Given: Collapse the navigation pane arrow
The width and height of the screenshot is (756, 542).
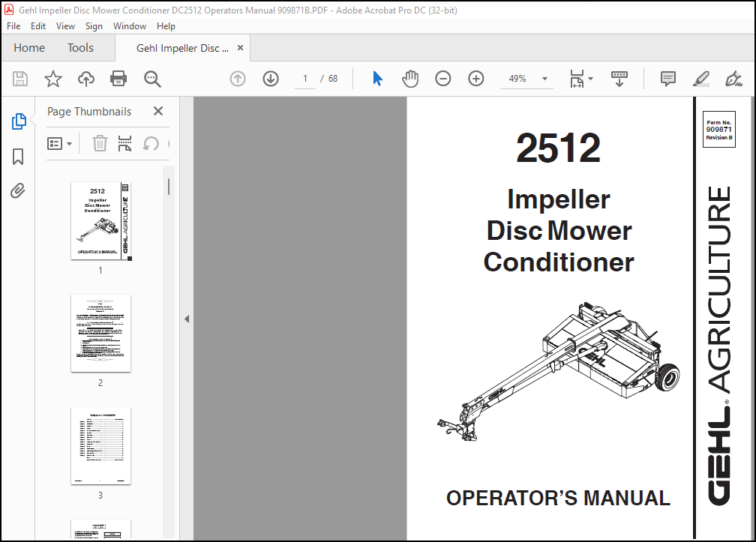Looking at the screenshot, I should pos(187,319).
